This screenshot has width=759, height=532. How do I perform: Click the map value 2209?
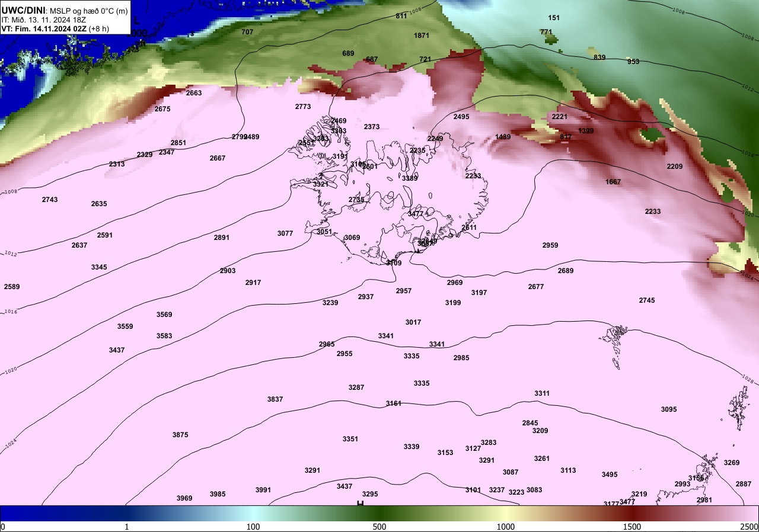coord(675,166)
